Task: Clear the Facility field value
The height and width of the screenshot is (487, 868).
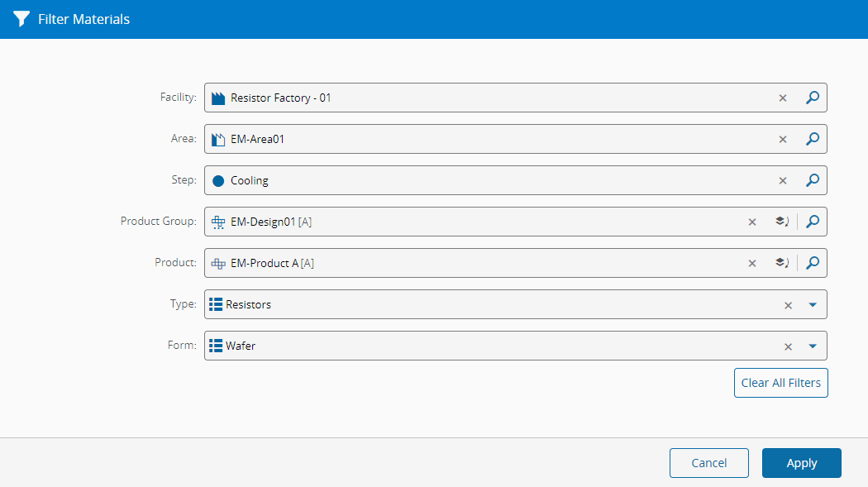Action: tap(783, 98)
